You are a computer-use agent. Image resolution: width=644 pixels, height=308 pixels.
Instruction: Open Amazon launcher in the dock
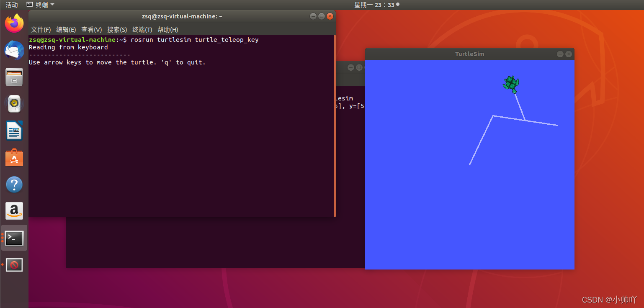tap(14, 211)
